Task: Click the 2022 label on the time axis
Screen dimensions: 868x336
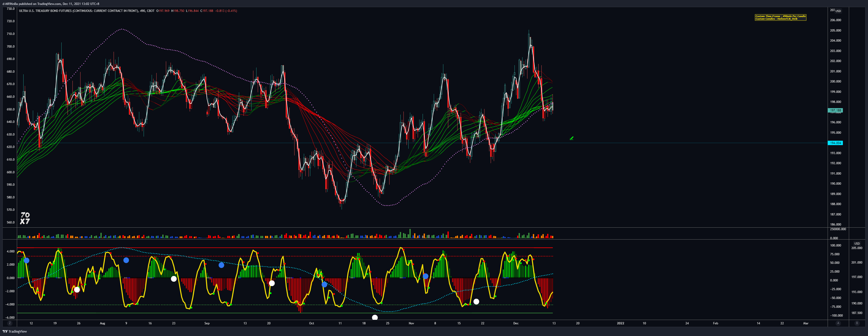Action: (x=620, y=323)
